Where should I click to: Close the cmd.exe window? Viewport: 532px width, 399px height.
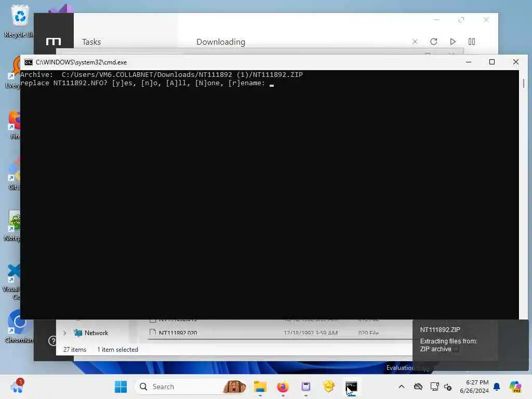click(516, 62)
